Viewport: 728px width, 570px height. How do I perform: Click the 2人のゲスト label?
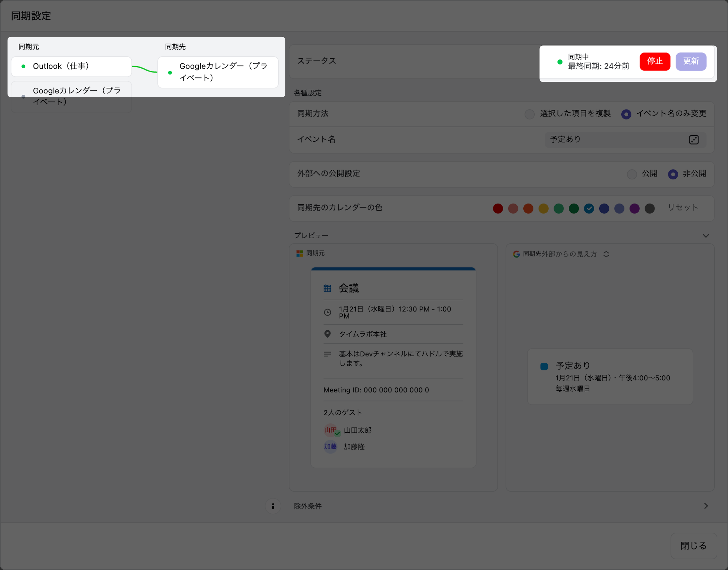[x=342, y=412]
